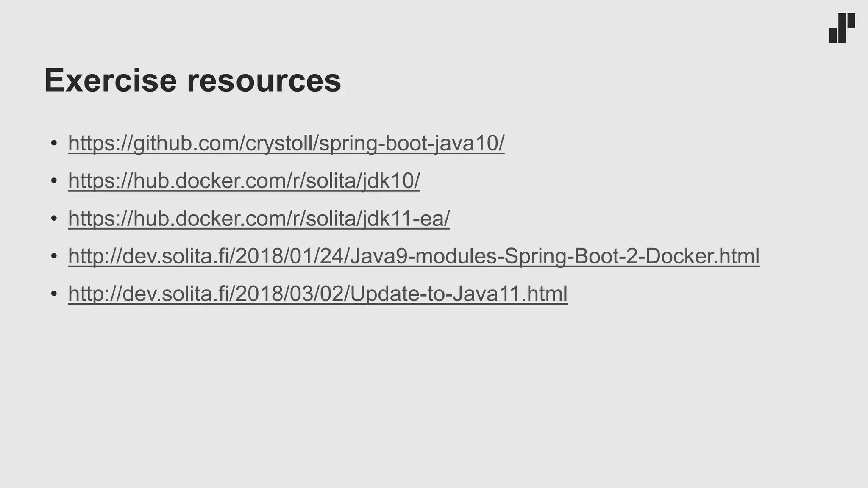Click the word 'resources' in the title

click(264, 80)
